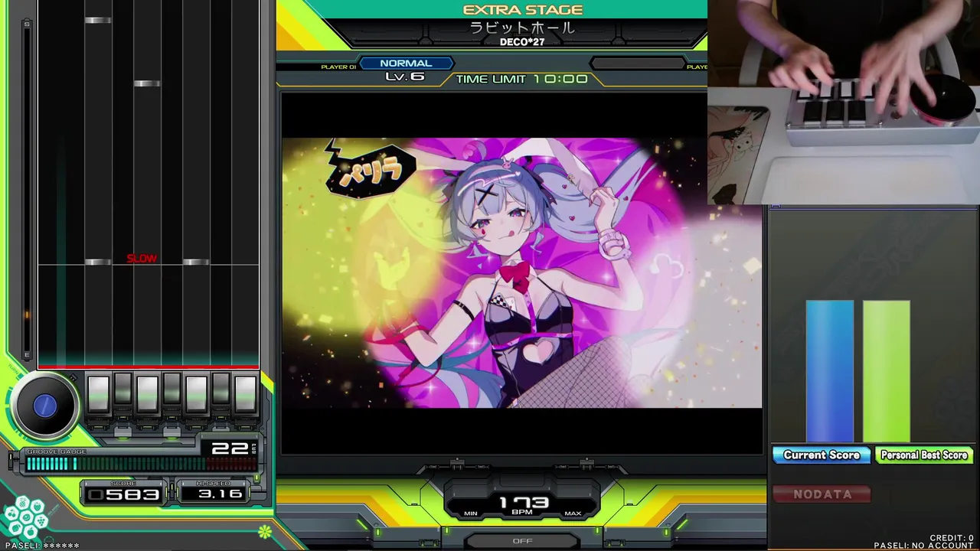The image size is (980, 551).
Task: Click the music video with bunny character
Action: pos(522,273)
